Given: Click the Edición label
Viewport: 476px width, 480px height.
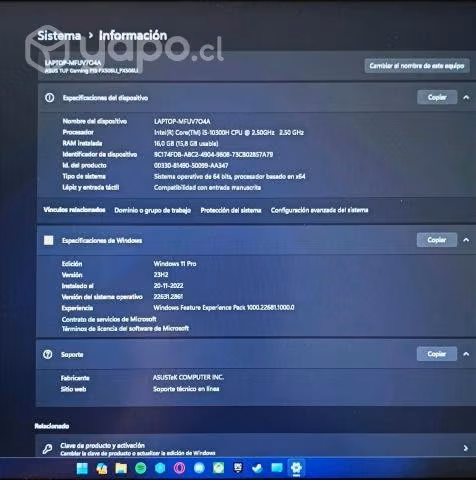Looking at the screenshot, I should 72,264.
